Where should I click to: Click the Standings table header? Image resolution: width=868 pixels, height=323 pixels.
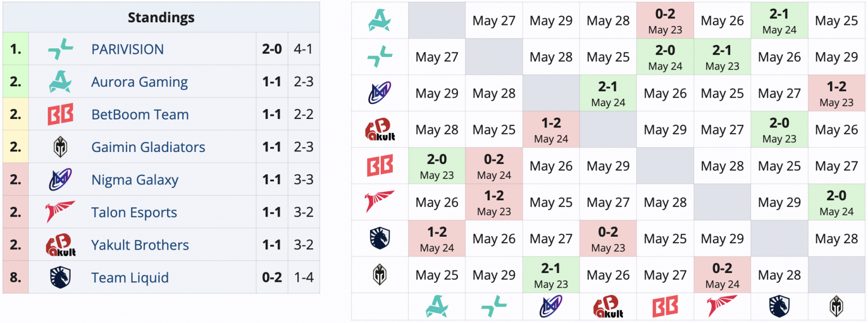pyautogui.click(x=161, y=17)
